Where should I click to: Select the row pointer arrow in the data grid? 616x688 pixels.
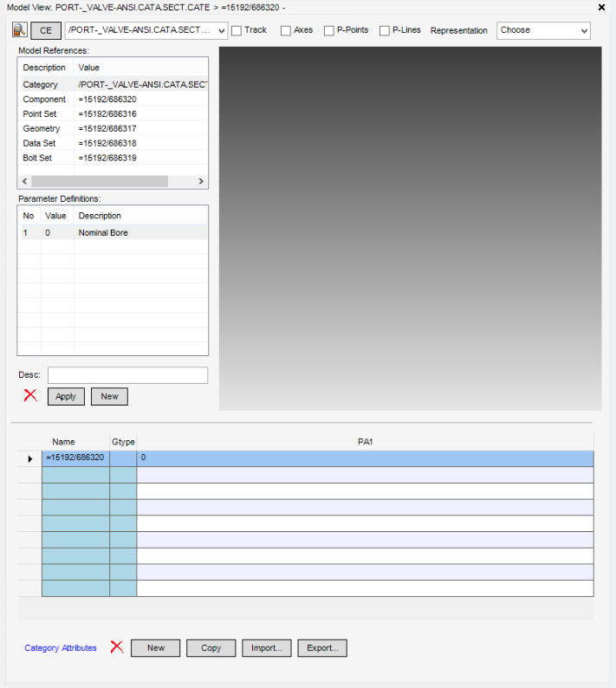pos(29,459)
